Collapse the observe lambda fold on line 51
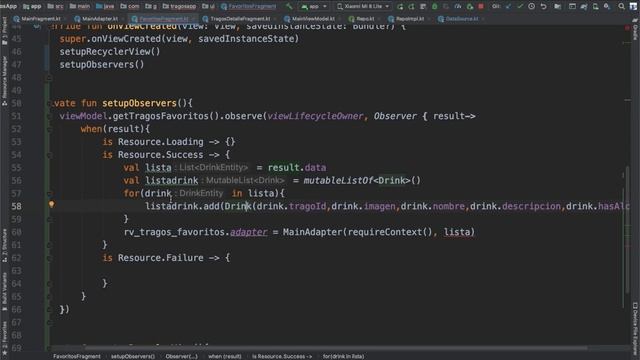 [x=49, y=116]
